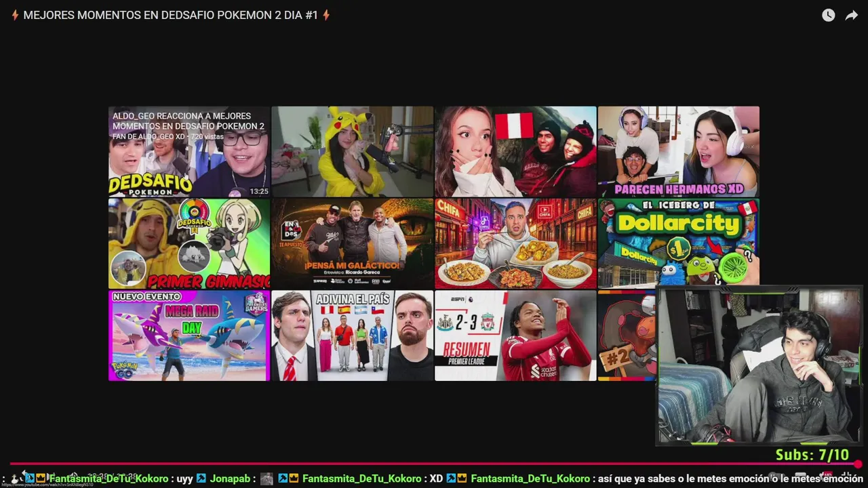The height and width of the screenshot is (488, 868).
Task: Click the Subs: 7/10 counter overlay
Action: click(812, 455)
